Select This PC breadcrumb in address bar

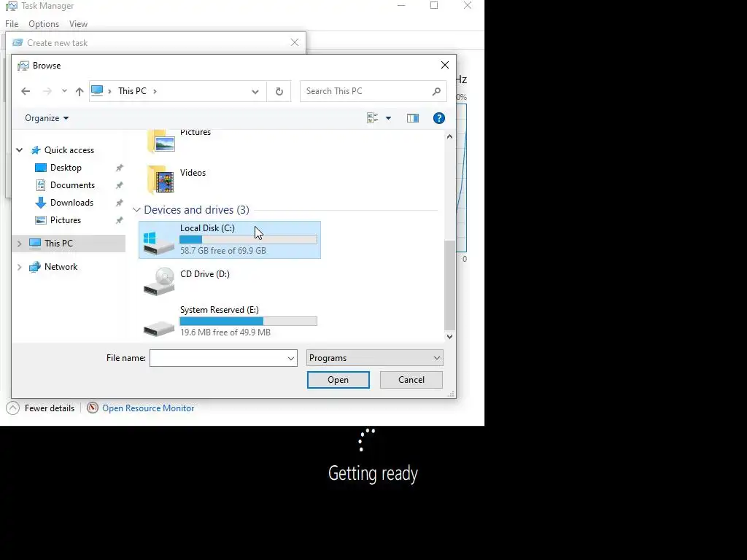132,91
